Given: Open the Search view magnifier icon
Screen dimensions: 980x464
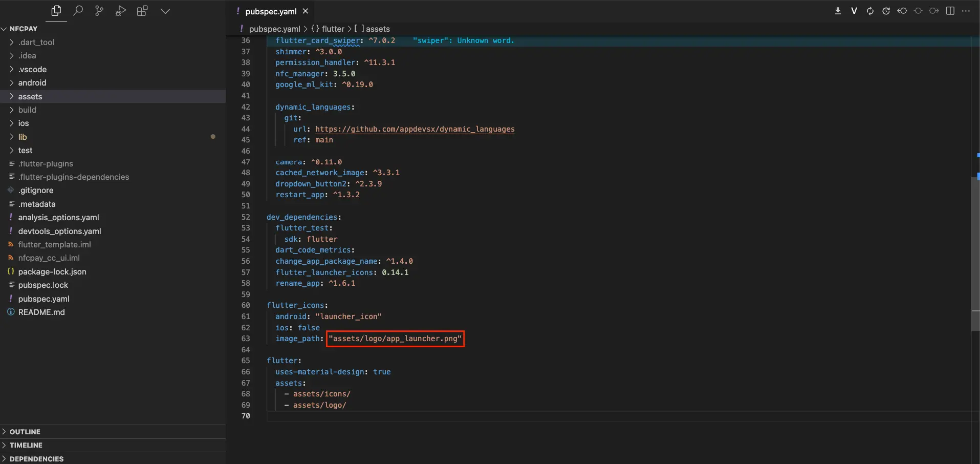Looking at the screenshot, I should 78,11.
